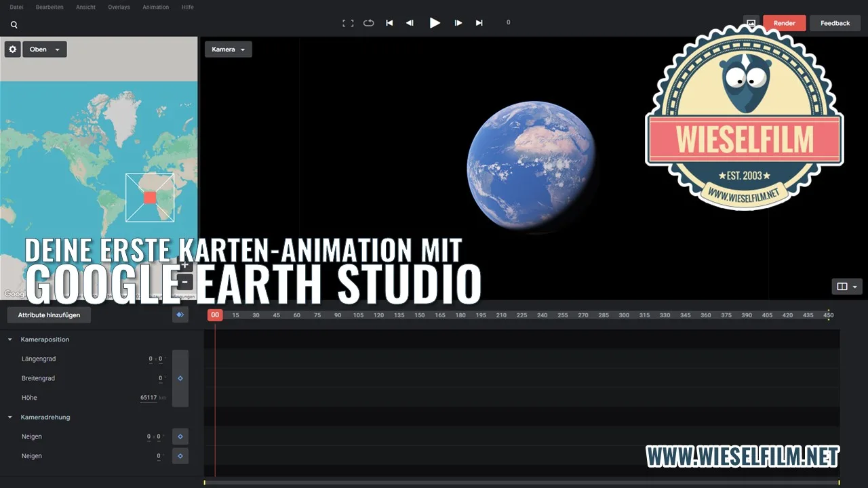The width and height of the screenshot is (868, 488).
Task: Click frame 225 on the timeline ruler
Action: [x=521, y=315]
